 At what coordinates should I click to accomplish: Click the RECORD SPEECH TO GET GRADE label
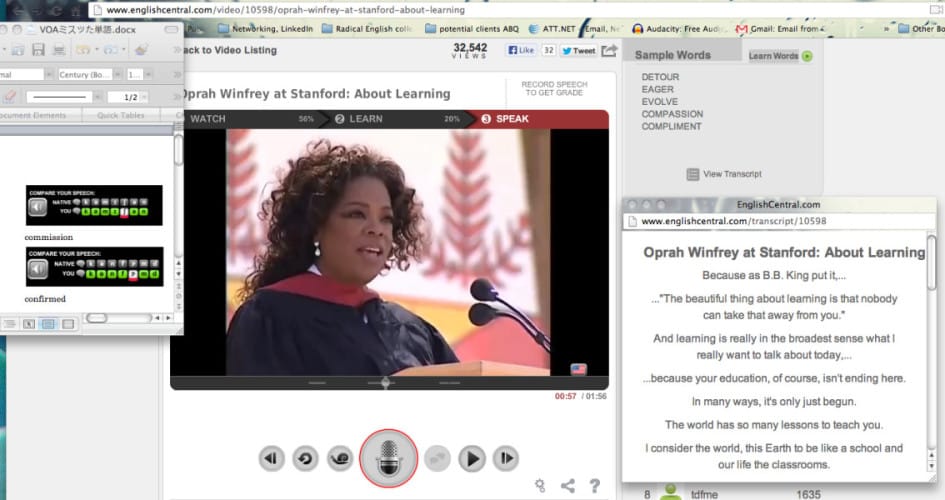[554, 89]
